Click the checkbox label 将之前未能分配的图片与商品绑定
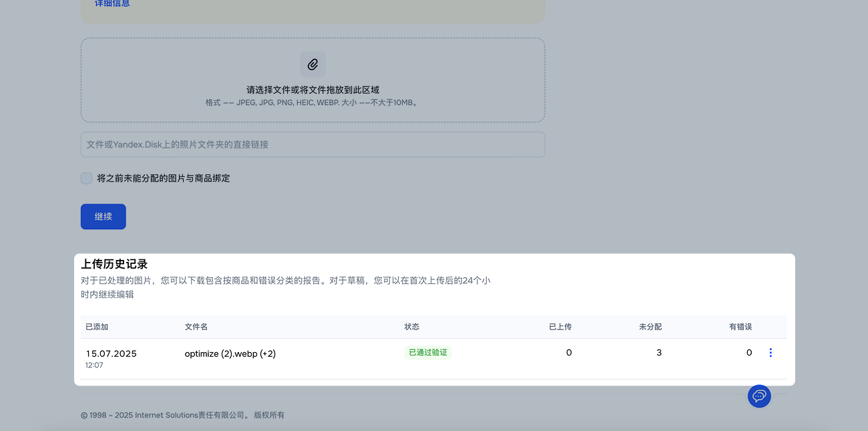Image resolution: width=868 pixels, height=431 pixels. (164, 178)
